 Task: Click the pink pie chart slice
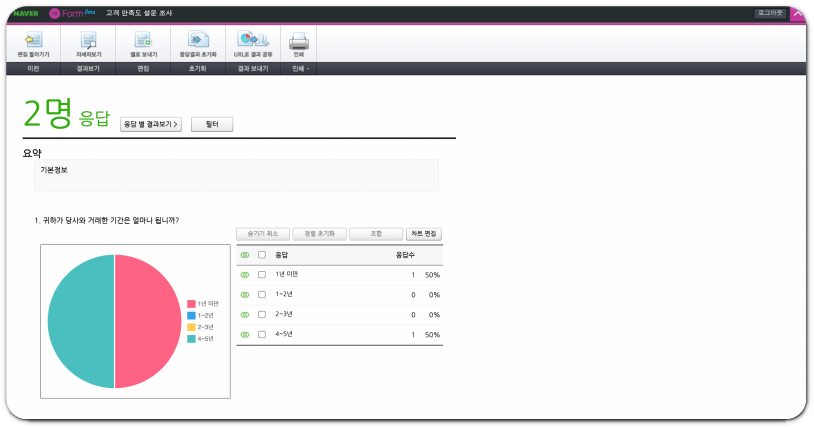tap(148, 321)
